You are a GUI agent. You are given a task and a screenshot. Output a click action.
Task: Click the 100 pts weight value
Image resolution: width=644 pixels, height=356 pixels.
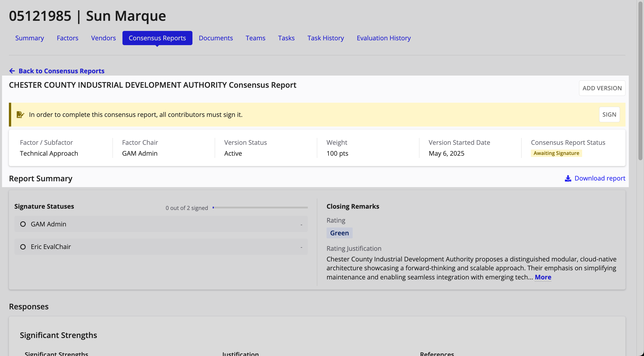click(337, 153)
